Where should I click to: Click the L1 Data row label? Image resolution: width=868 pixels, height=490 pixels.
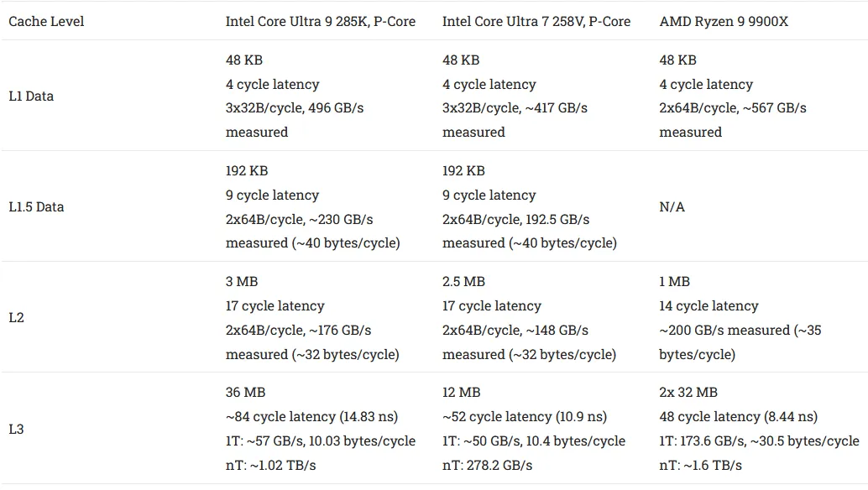click(x=31, y=96)
